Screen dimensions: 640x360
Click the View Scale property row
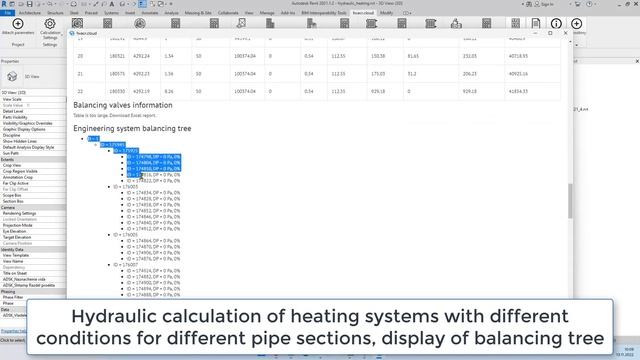click(33, 99)
